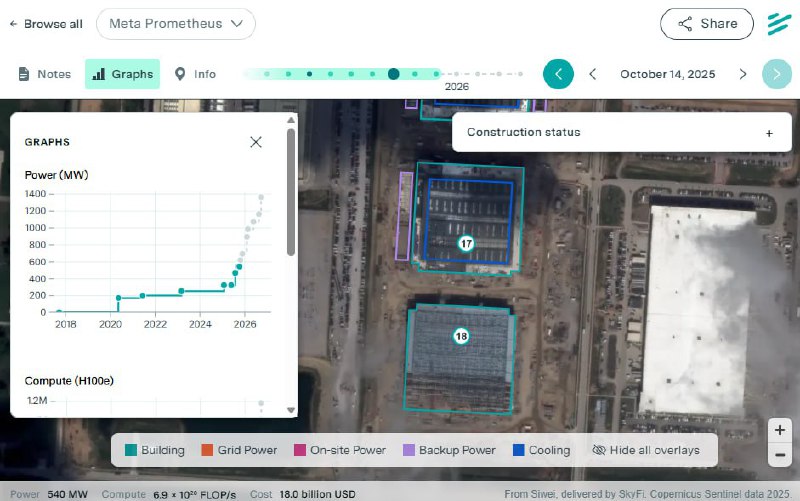Screen dimensions: 800x501
Task: Select building marker 17 on the map
Action: pos(466,243)
